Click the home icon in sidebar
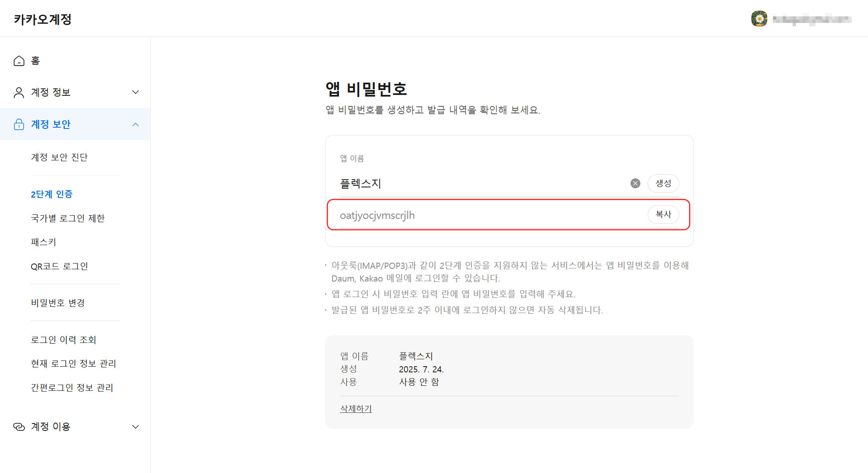This screenshot has height=473, width=868. (19, 61)
